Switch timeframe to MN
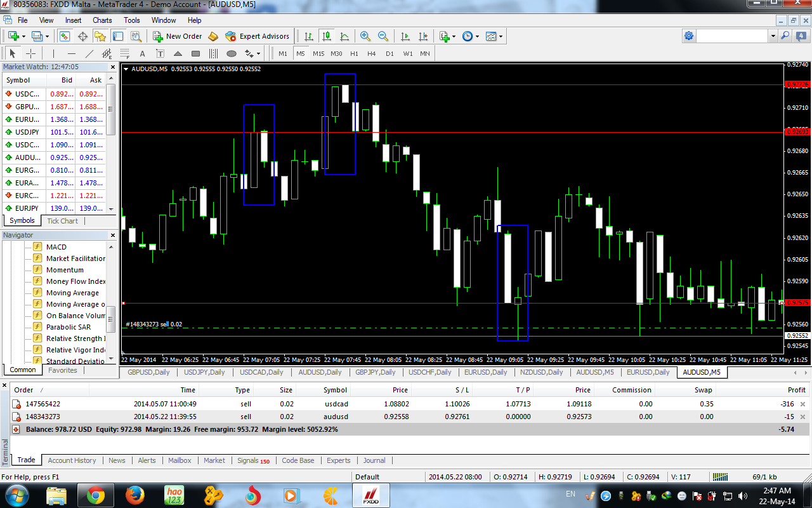The width and height of the screenshot is (812, 508). tap(425, 53)
